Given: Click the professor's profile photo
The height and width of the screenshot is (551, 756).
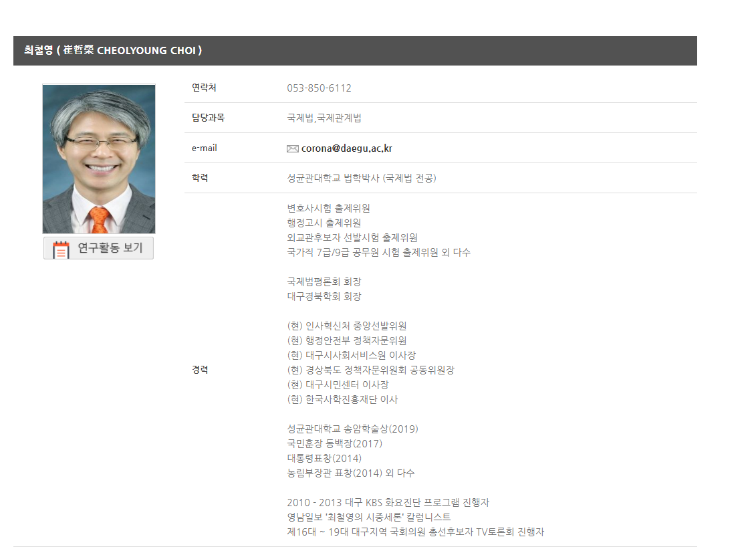Looking at the screenshot, I should [x=99, y=158].
